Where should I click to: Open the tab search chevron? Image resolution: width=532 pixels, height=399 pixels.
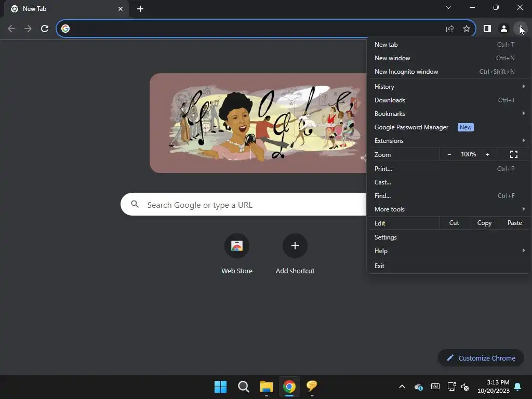pos(448,7)
